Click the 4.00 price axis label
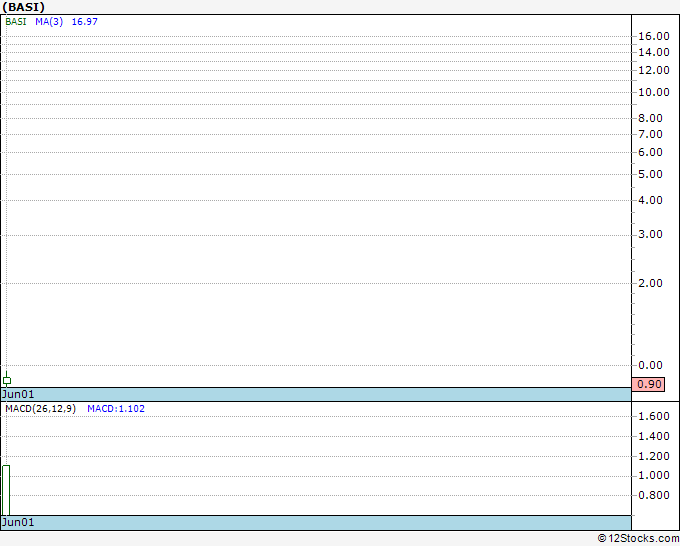Screen dimensions: 680x546 pyautogui.click(x=651, y=200)
